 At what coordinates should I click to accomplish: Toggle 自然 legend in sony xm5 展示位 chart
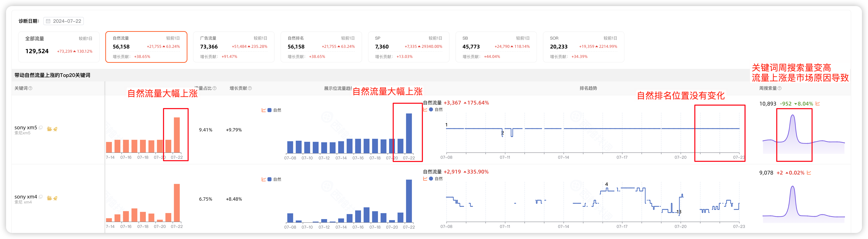tap(274, 110)
